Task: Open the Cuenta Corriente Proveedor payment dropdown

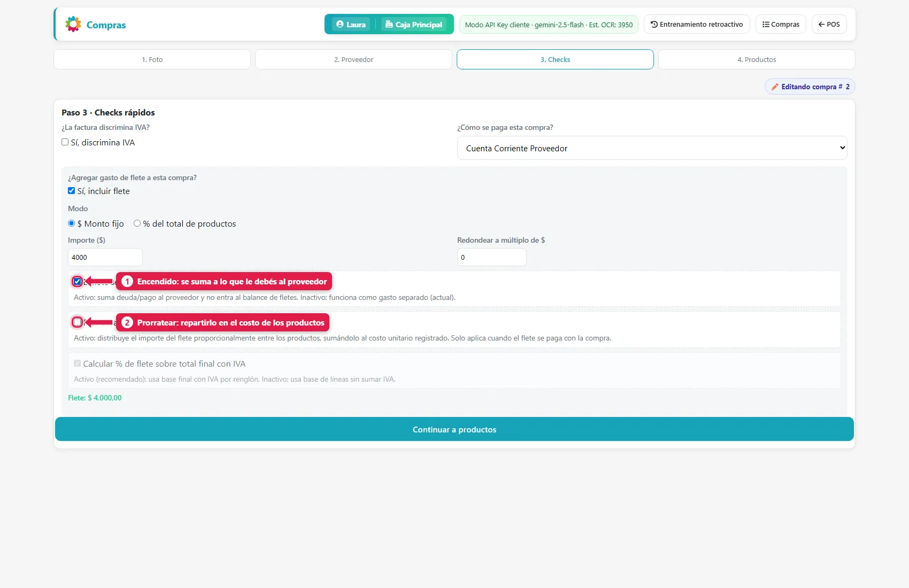Action: coord(652,148)
